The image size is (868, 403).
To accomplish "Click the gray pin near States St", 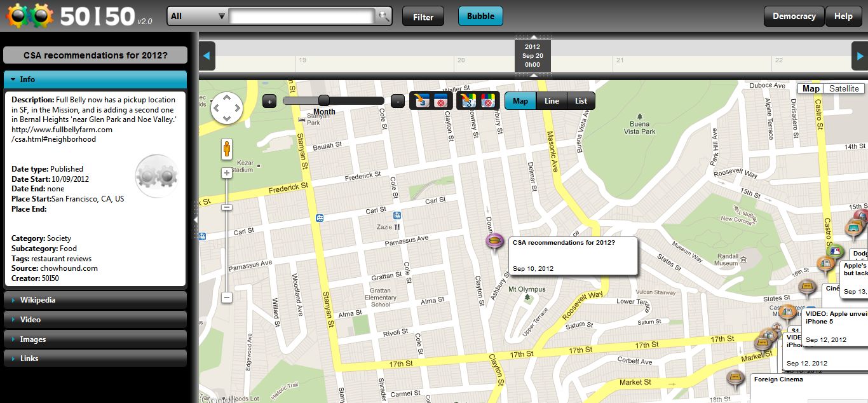I will pyautogui.click(x=807, y=289).
